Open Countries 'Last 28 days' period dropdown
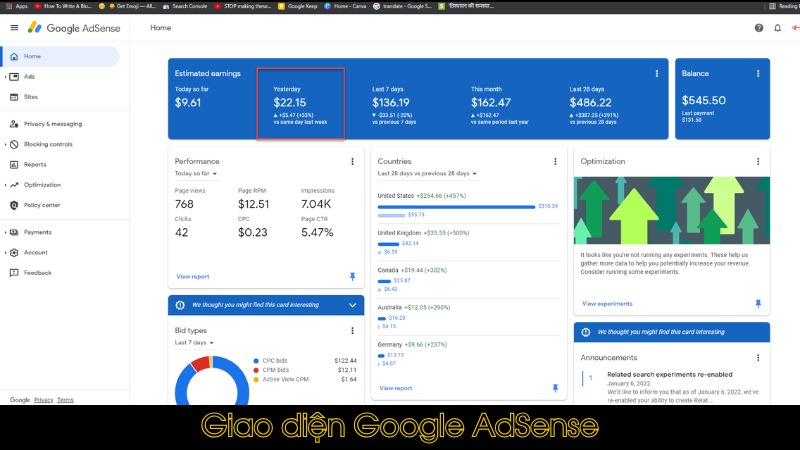The width and height of the screenshot is (800, 450). (427, 173)
